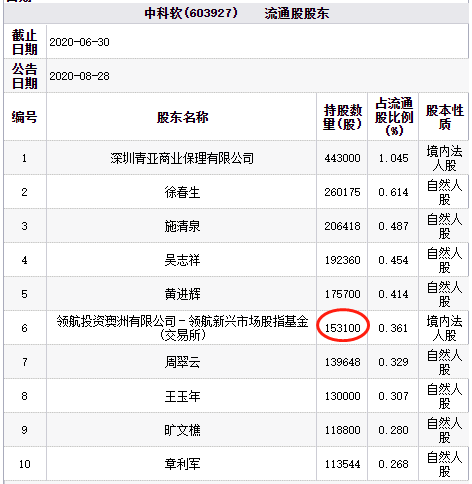Click the 截止日期 label
Screen dimensions: 472x484
(x=24, y=42)
